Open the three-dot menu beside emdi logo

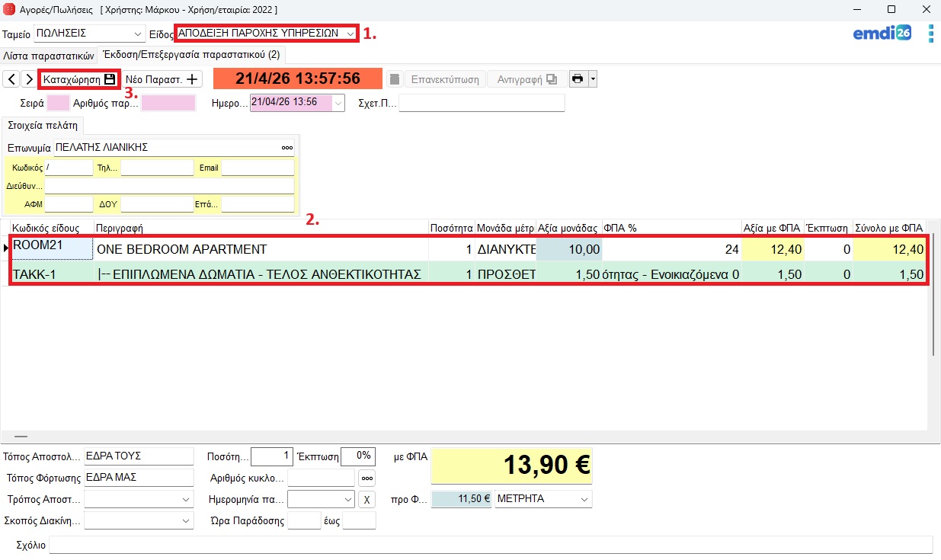930,34
